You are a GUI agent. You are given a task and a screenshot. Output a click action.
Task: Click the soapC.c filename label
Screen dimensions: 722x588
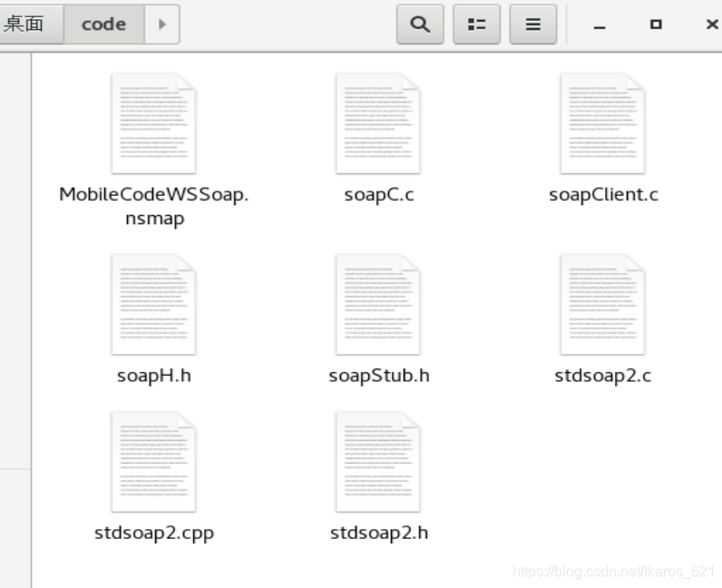(379, 195)
